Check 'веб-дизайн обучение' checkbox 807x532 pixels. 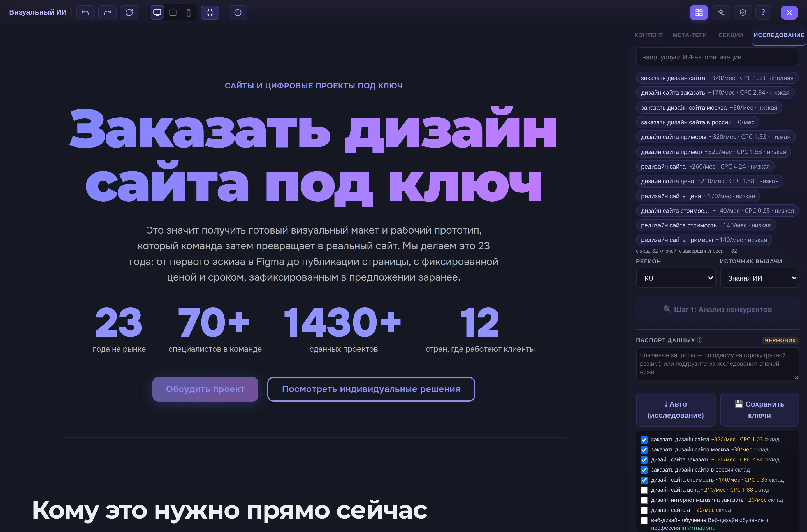(644, 521)
